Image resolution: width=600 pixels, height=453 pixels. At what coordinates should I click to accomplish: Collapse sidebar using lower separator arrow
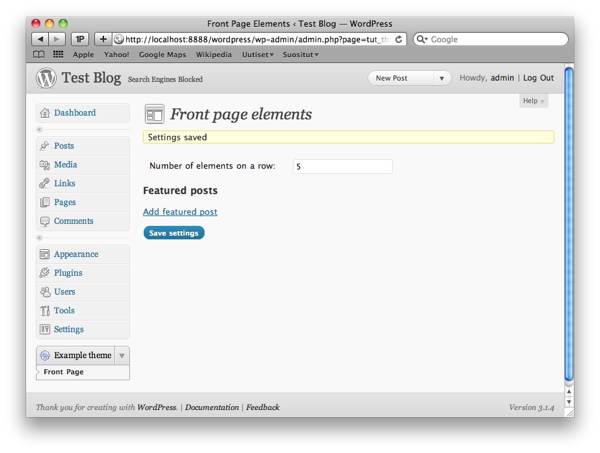[39, 238]
